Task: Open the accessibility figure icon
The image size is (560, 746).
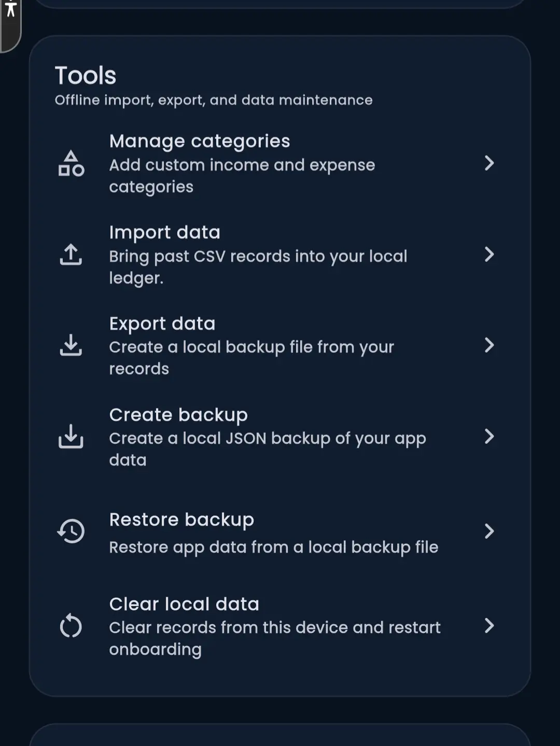Action: click(x=10, y=9)
